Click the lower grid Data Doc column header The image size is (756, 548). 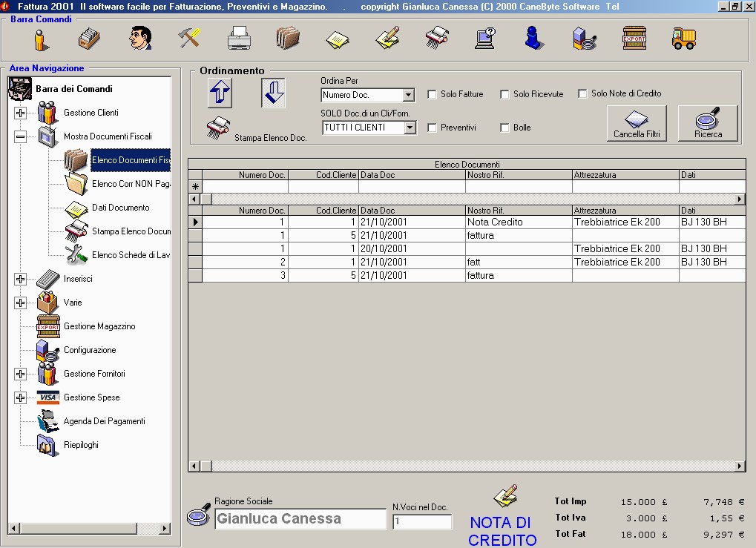coord(412,211)
